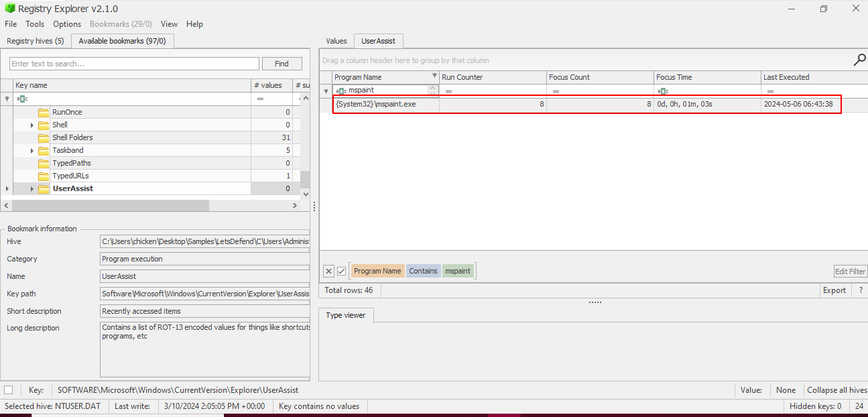Select the {System32}\mspaint.exe cell
The height and width of the screenshot is (417, 868).
point(386,105)
